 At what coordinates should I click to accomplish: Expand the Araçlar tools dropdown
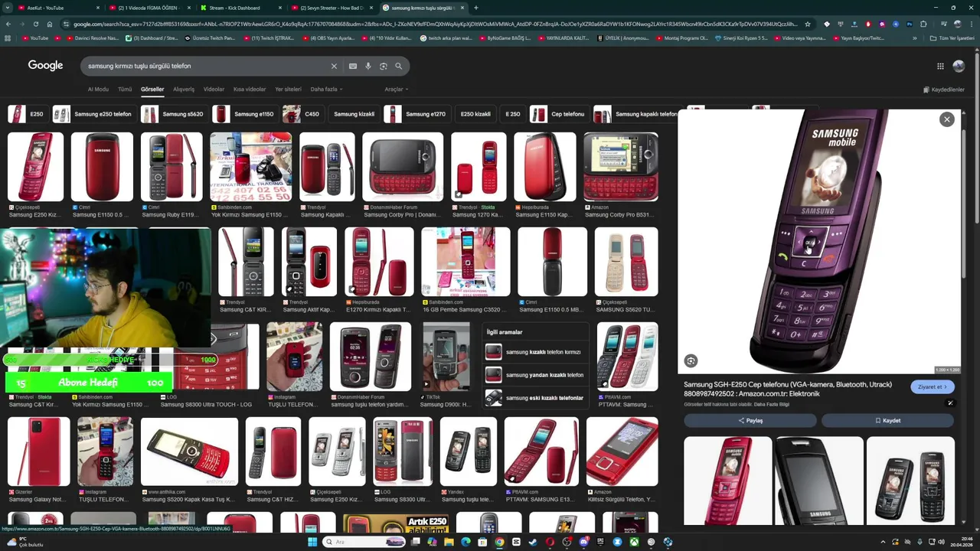395,90
